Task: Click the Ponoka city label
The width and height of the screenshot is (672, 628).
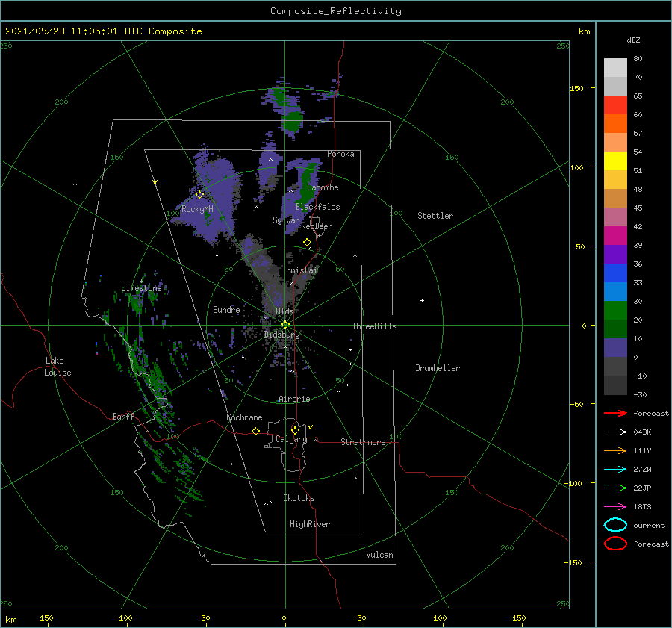Action: (x=340, y=154)
